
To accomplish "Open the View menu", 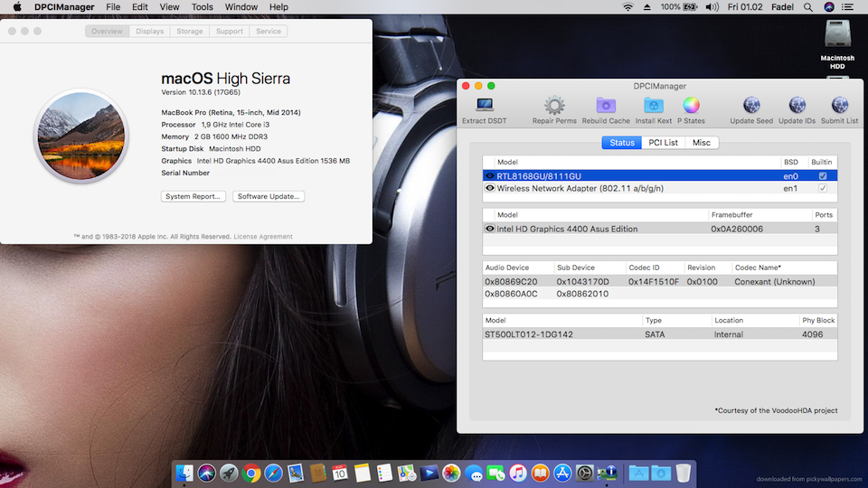I will coord(169,7).
